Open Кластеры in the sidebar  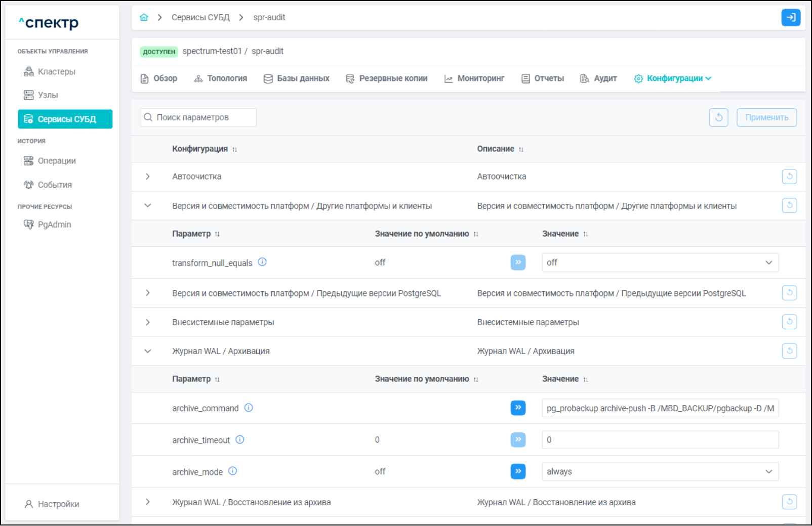[x=56, y=72]
